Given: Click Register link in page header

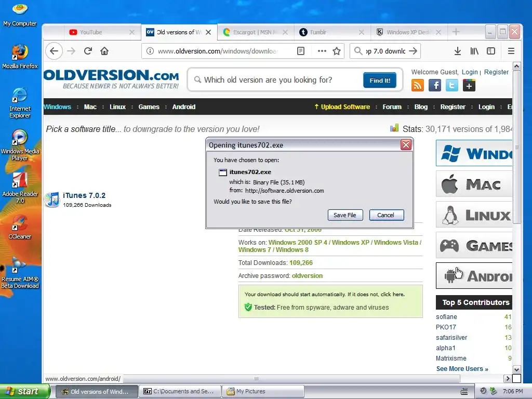Looking at the screenshot, I should [496, 72].
